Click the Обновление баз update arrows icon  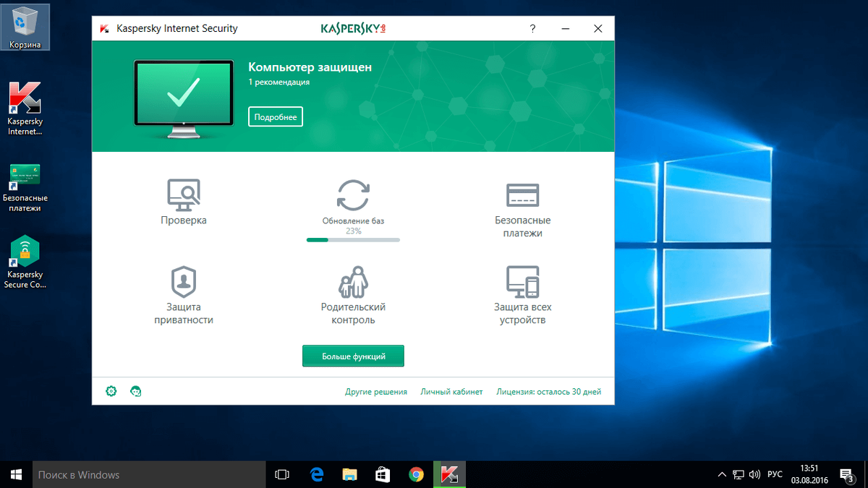coord(353,194)
